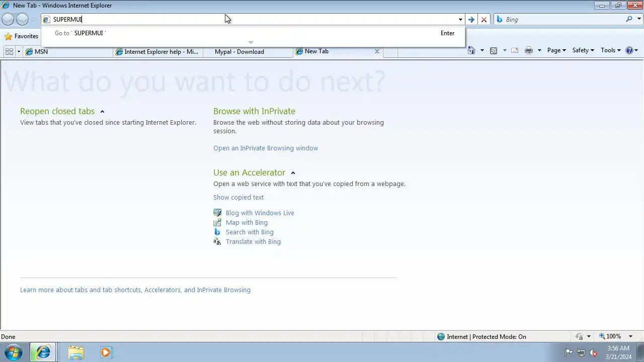Click the blue Help question icon

(629, 50)
